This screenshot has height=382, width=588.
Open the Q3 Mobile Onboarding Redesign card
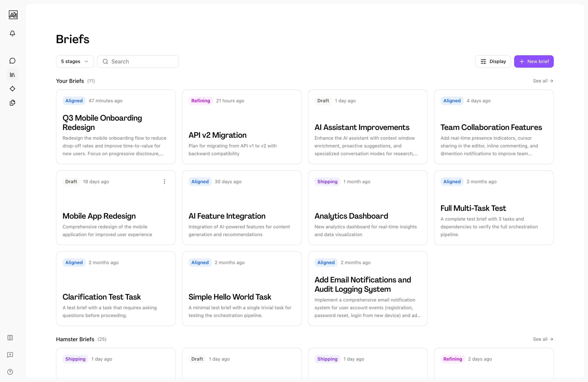116,127
